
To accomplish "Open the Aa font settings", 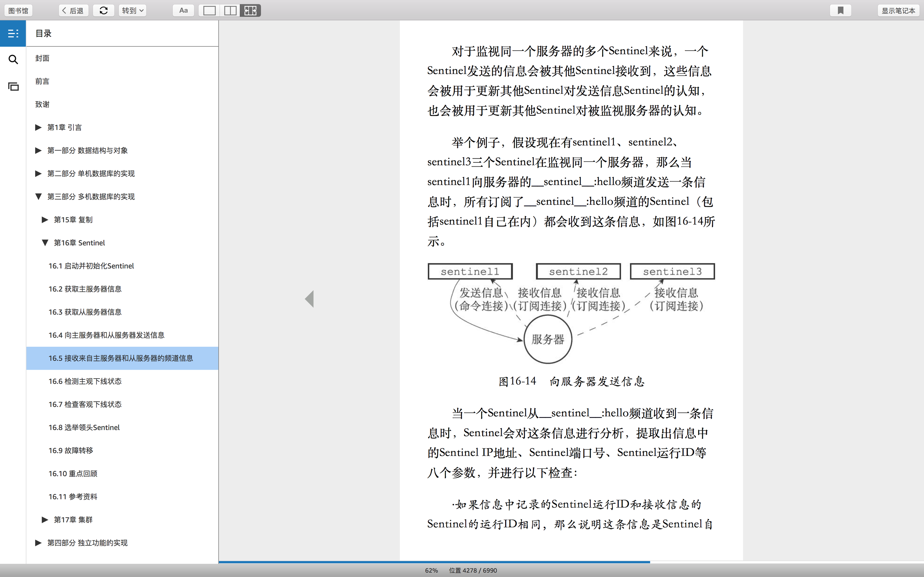I will click(x=183, y=11).
